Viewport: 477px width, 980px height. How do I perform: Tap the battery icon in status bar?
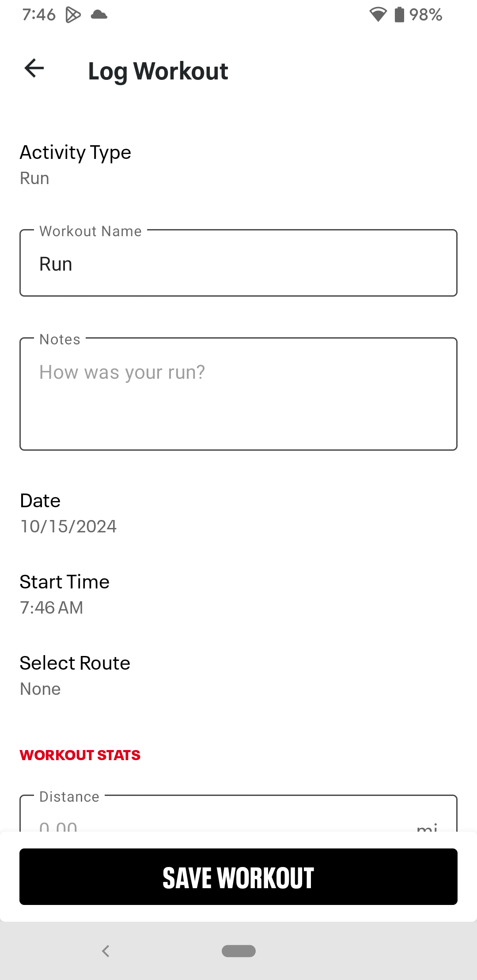point(399,15)
